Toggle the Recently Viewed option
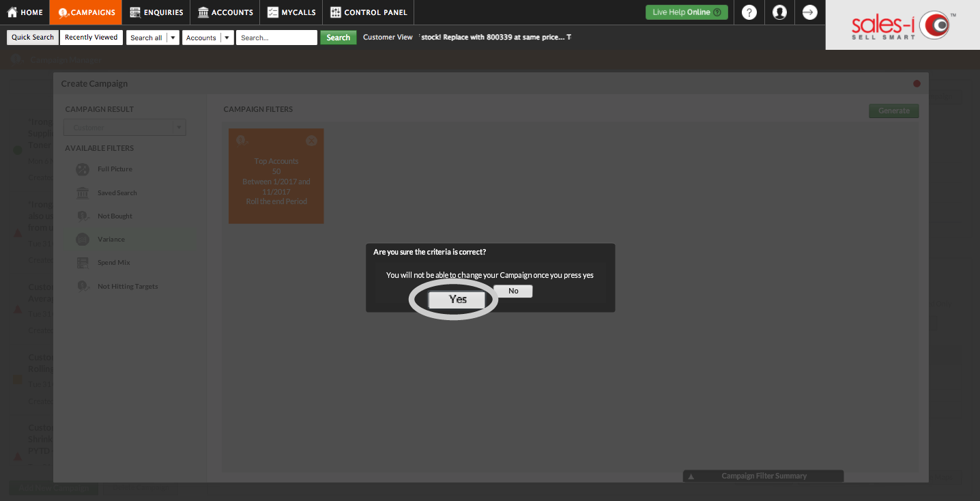 click(x=91, y=38)
